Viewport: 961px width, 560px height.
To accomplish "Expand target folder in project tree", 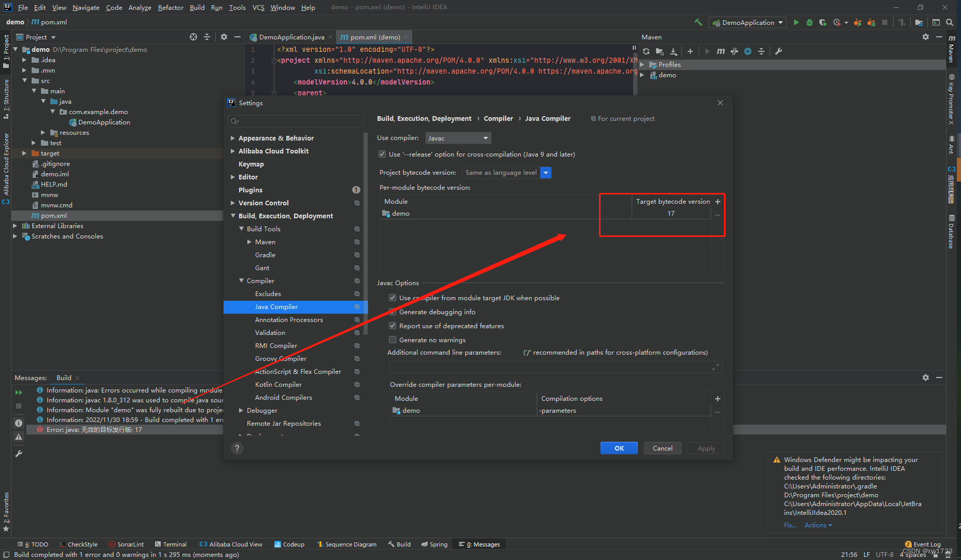I will [x=24, y=153].
